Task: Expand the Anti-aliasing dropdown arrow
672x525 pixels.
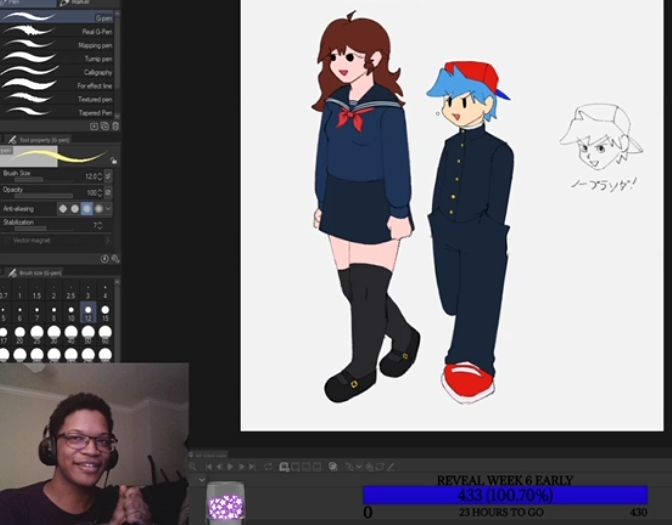Action: [108, 209]
